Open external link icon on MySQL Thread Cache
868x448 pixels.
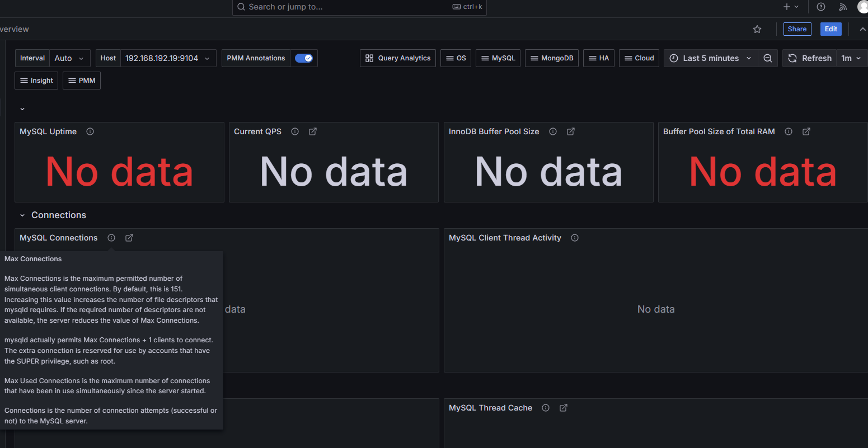click(564, 408)
